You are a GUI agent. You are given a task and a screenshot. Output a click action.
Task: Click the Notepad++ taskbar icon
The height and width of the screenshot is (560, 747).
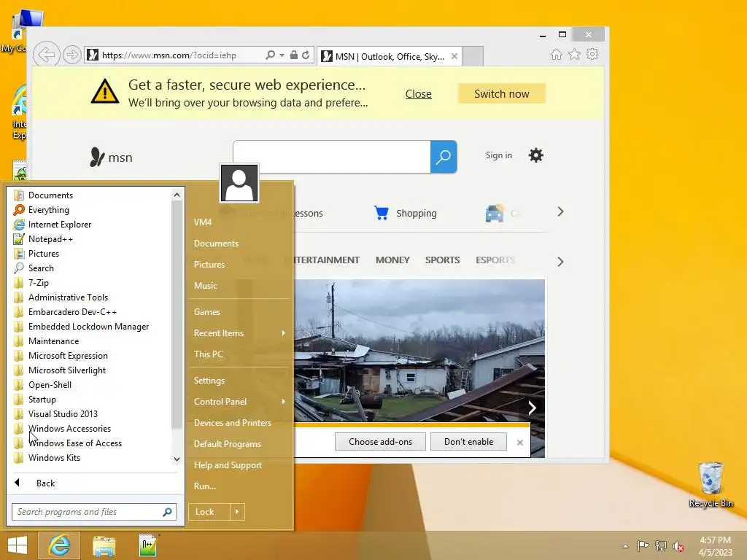[148, 545]
